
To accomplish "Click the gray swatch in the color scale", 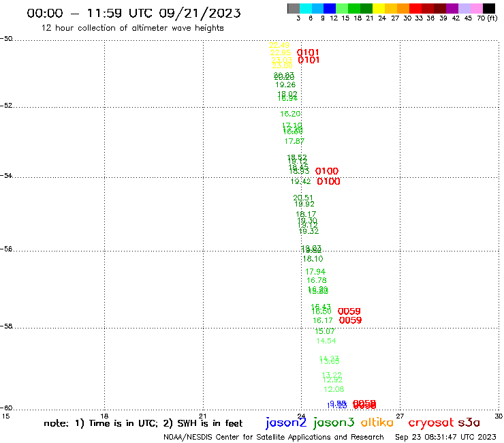I will (294, 8).
